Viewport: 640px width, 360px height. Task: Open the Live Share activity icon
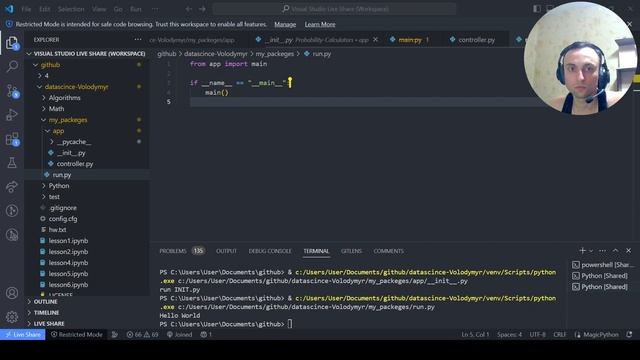pyautogui.click(x=12, y=187)
